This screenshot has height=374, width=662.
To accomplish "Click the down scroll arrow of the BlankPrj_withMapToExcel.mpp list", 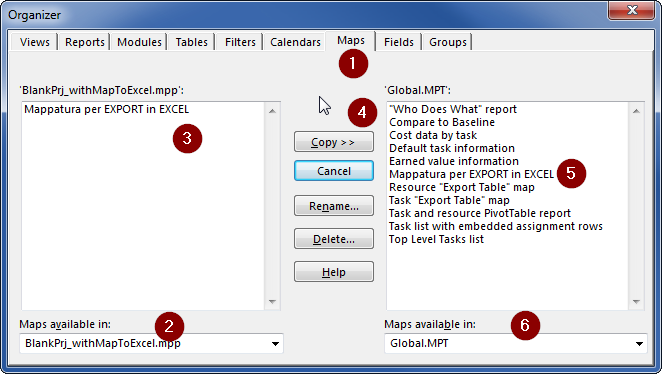I will 272,301.
